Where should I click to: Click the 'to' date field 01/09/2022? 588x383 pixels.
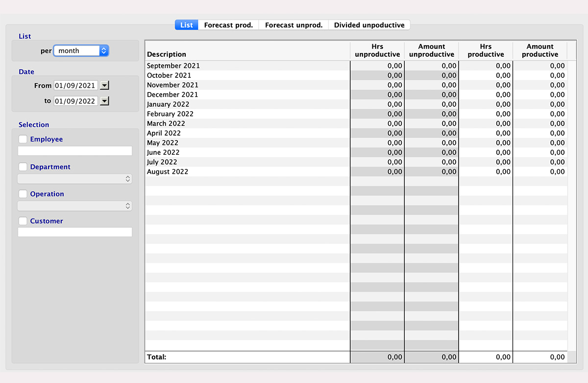click(75, 101)
